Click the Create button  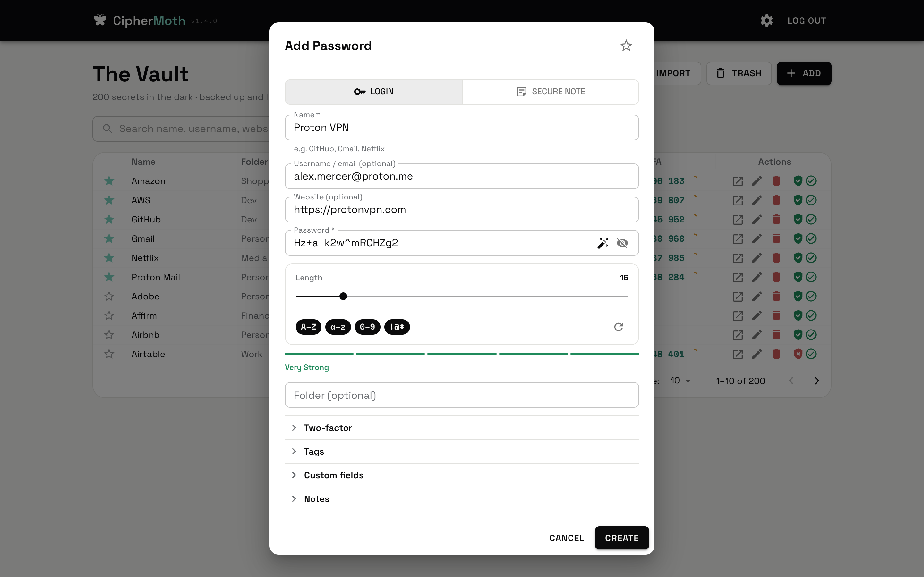622,538
